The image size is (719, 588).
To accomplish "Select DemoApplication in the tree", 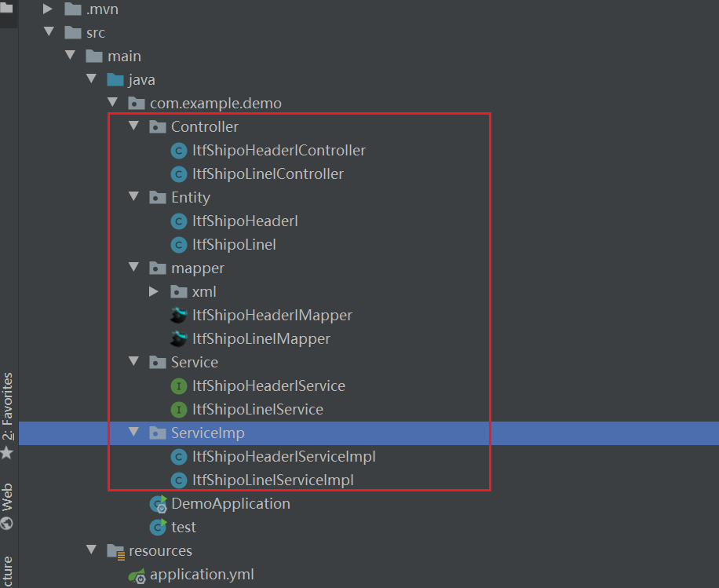I will click(231, 503).
